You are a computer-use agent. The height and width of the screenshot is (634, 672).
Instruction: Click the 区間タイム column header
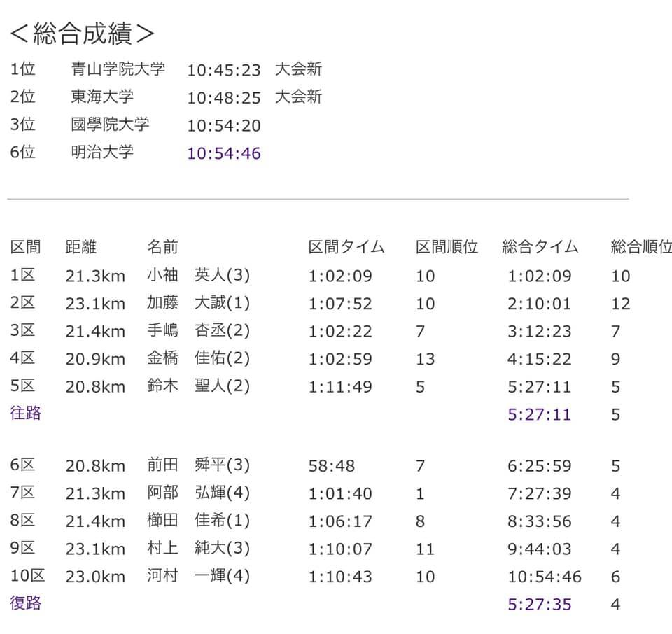click(x=346, y=247)
